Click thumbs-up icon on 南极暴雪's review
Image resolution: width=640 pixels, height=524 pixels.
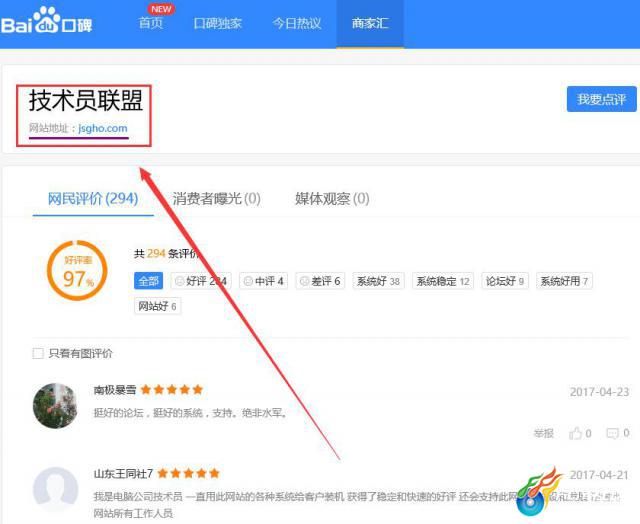[576, 433]
